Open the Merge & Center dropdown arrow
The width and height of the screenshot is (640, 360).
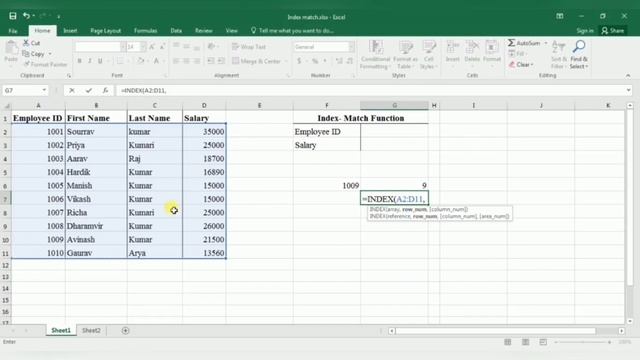[x=286, y=61]
